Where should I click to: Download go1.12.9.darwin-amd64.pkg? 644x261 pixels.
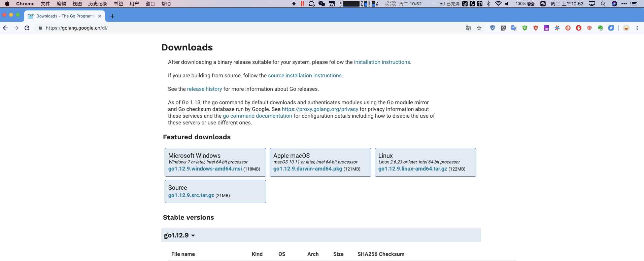click(x=308, y=169)
